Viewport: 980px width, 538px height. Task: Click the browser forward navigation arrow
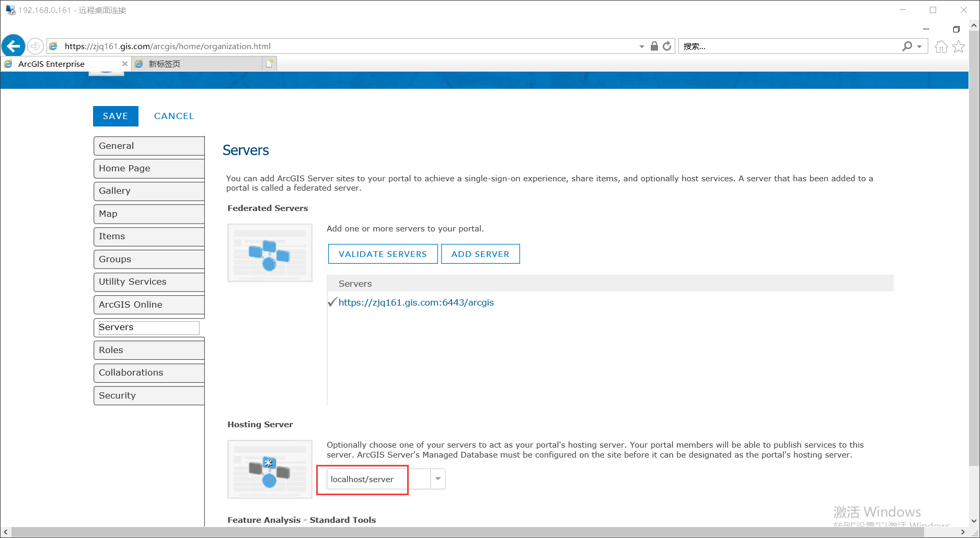point(35,45)
